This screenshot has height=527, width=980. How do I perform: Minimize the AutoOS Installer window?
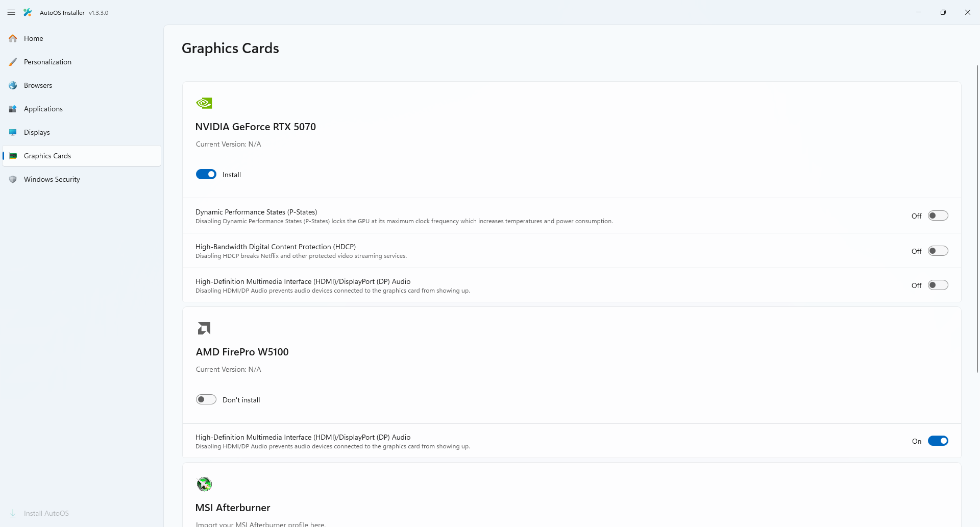tap(919, 12)
